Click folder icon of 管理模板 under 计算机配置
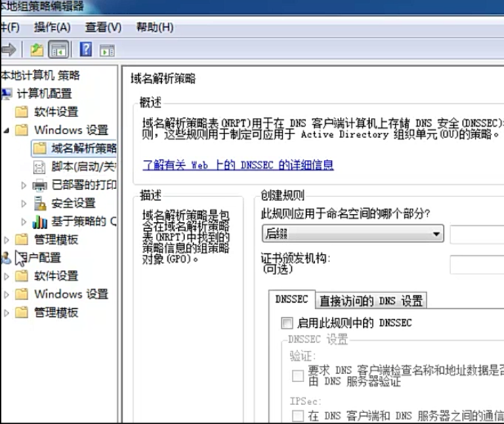The height and width of the screenshot is (424, 504). point(22,240)
